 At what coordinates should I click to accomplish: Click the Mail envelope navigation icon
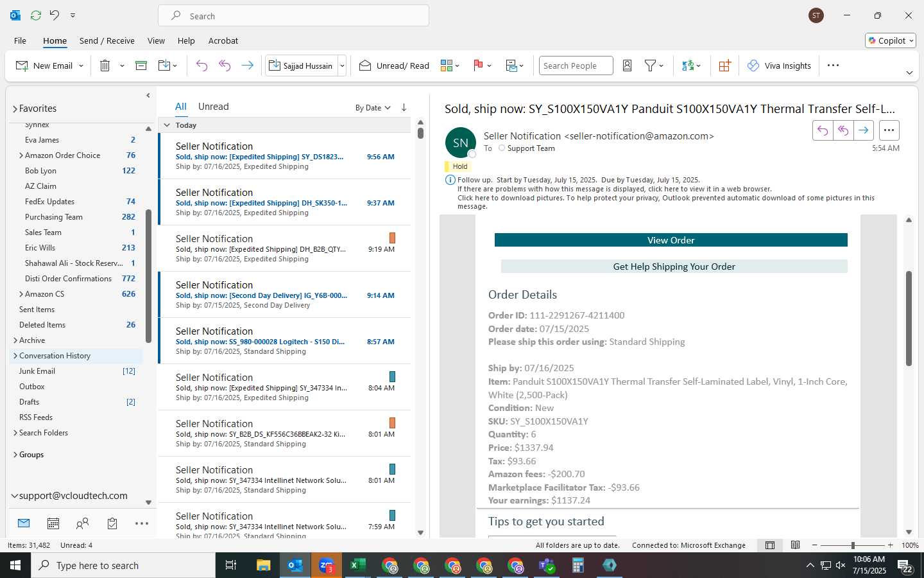coord(24,523)
